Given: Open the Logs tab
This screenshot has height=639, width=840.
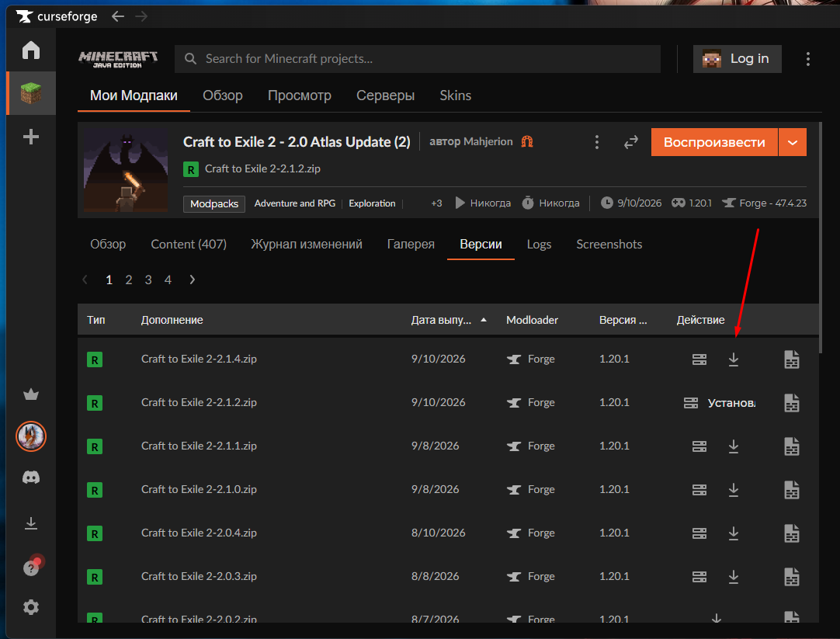Looking at the screenshot, I should coord(539,245).
